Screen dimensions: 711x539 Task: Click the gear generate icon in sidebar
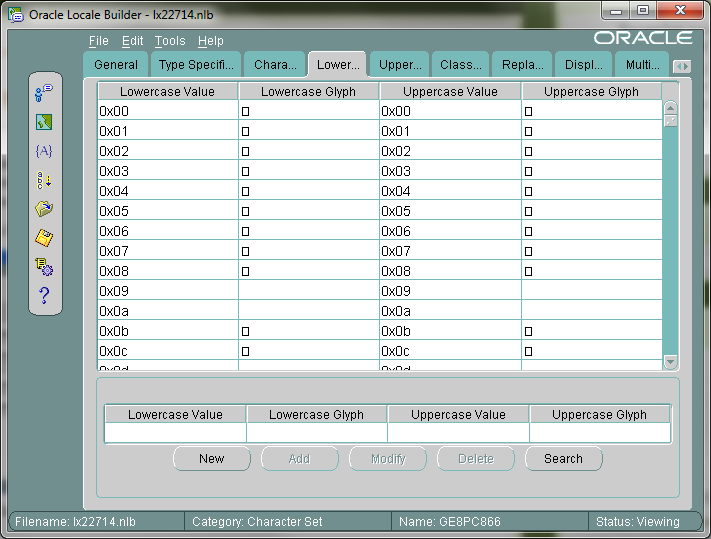(x=44, y=267)
